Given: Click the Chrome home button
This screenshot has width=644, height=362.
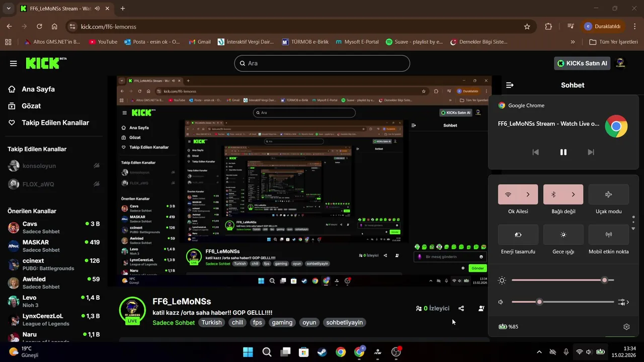Looking at the screenshot, I should 54,26.
